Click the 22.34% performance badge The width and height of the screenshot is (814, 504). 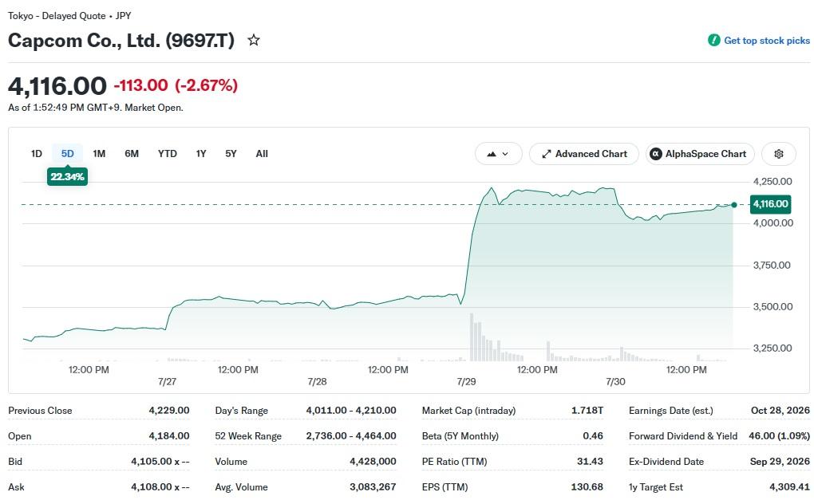click(68, 177)
